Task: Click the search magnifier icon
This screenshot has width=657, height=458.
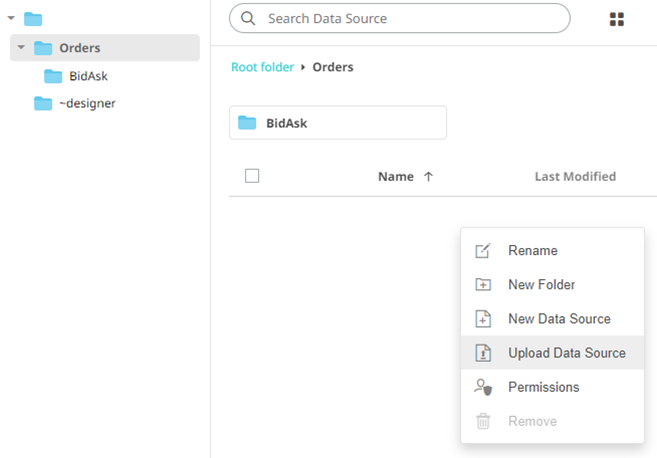Action: pos(248,18)
